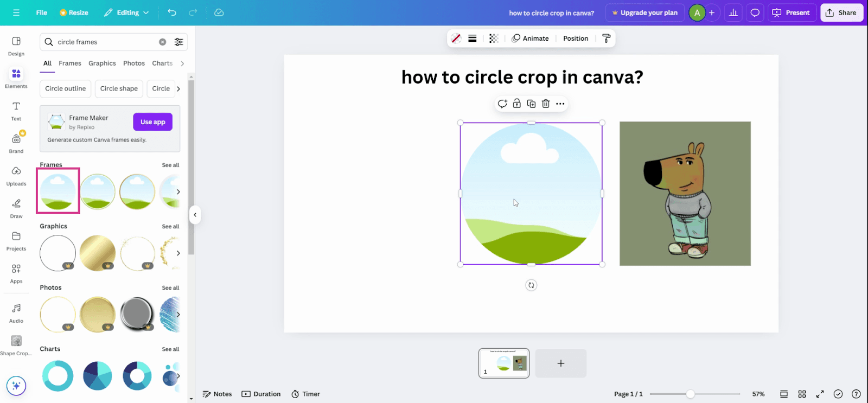The height and width of the screenshot is (403, 868).
Task: Add a new page with plus
Action: coord(561,363)
